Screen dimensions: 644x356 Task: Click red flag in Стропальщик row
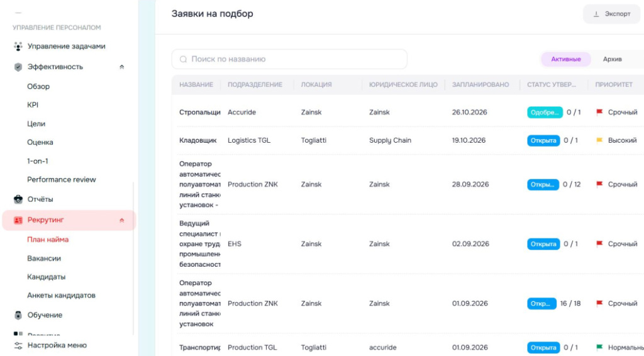599,112
